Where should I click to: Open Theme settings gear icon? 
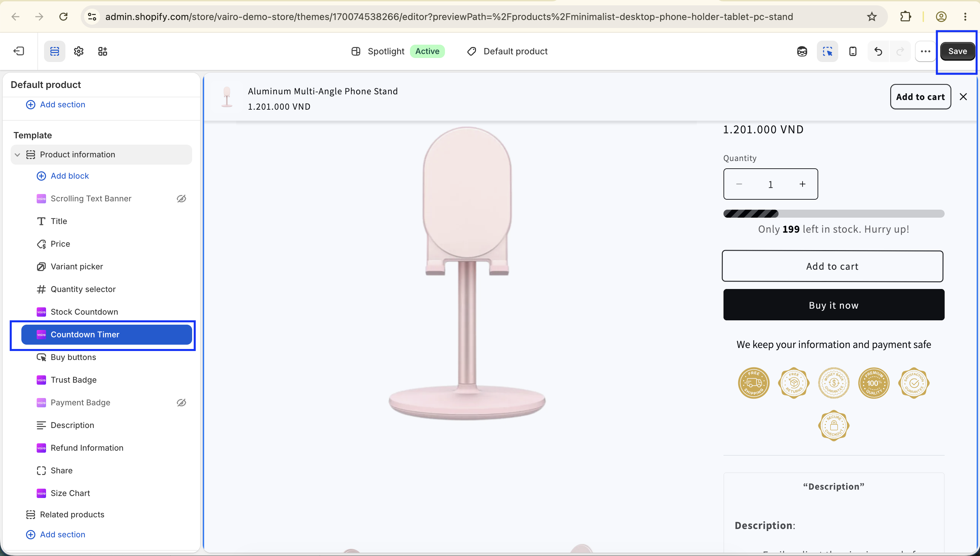tap(79, 51)
